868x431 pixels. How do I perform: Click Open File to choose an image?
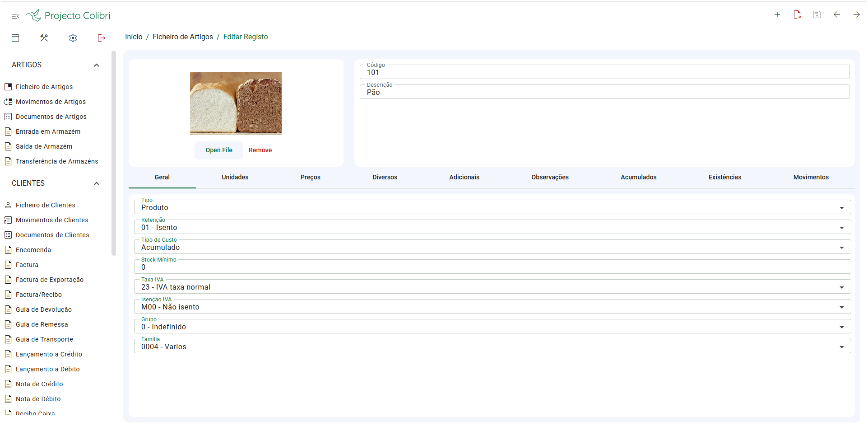[218, 150]
